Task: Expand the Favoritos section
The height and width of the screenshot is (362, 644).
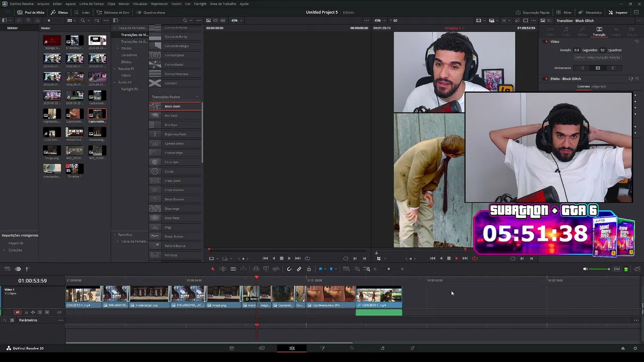Action: pos(114,235)
